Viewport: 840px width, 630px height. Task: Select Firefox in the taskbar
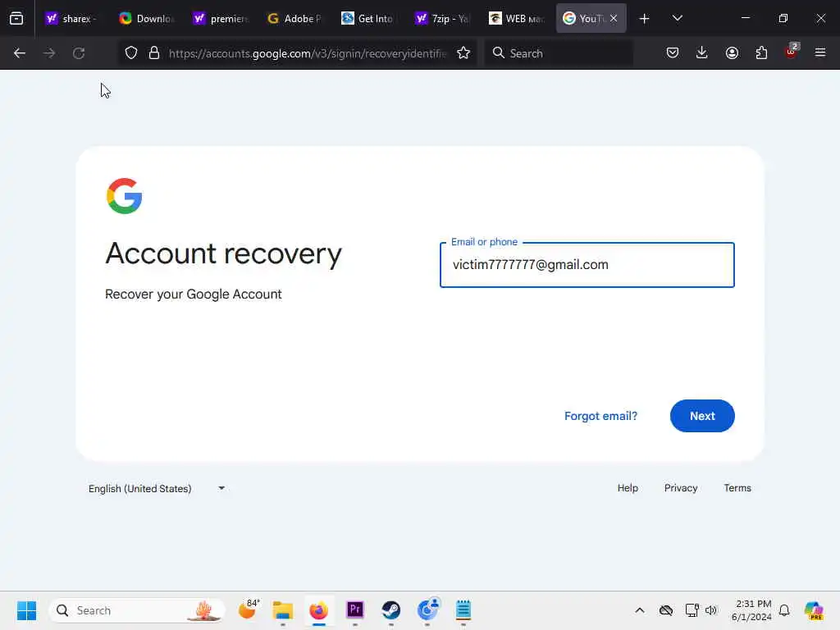pyautogui.click(x=319, y=610)
